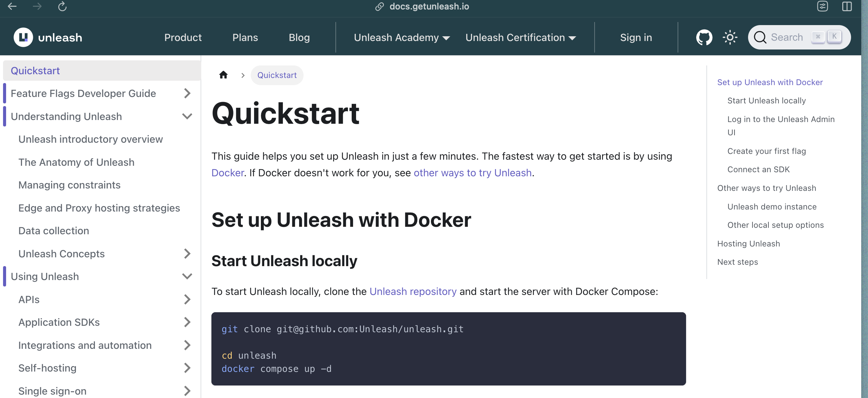Follow the Unleash repository link
Image resolution: width=868 pixels, height=398 pixels.
(413, 292)
